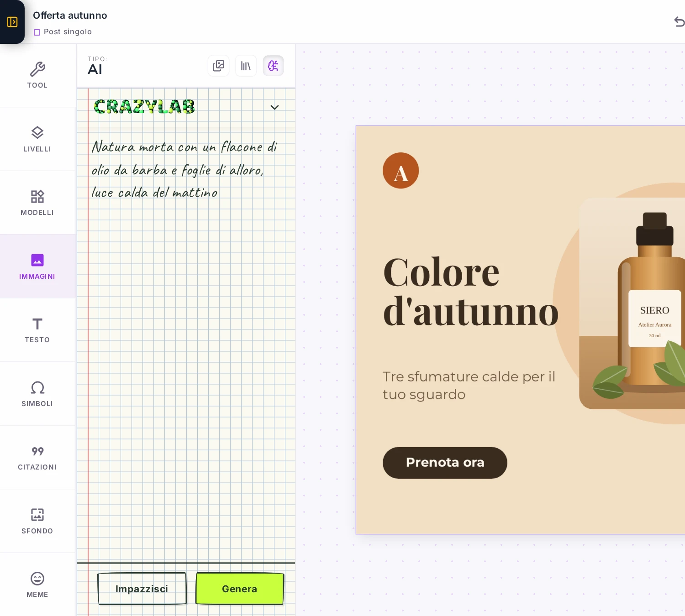Open the Citazioni quotes panel
685x616 pixels.
[37, 457]
